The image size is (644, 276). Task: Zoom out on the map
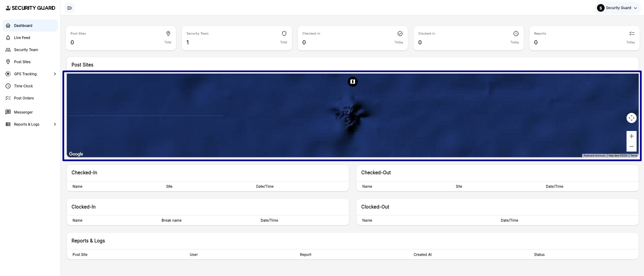(x=632, y=146)
